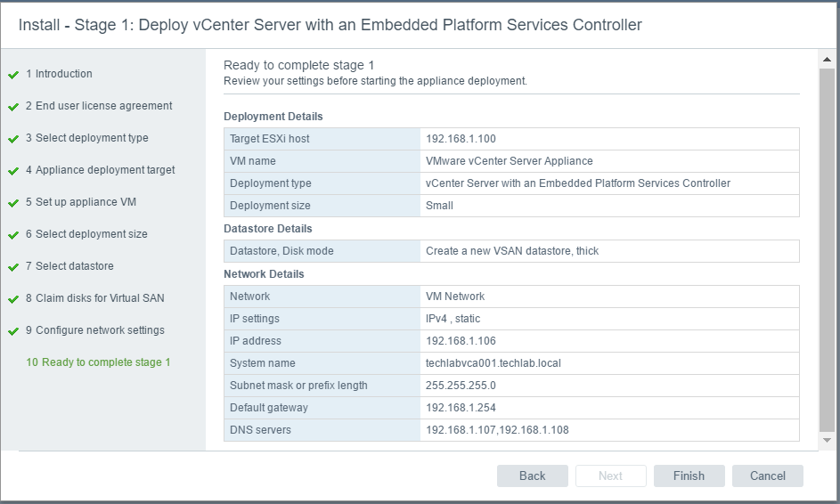Click the Deployment size value Small
840x504 pixels.
click(439, 206)
